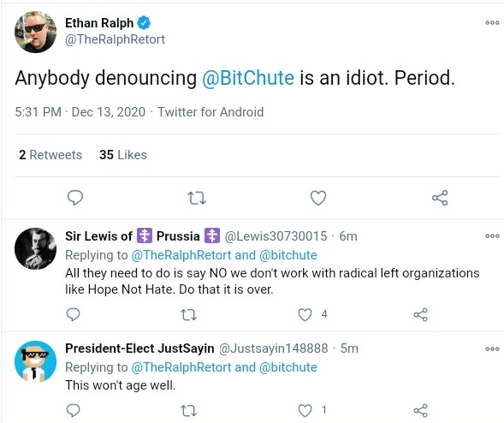Open Ethan Ralph's profile picture

click(35, 32)
